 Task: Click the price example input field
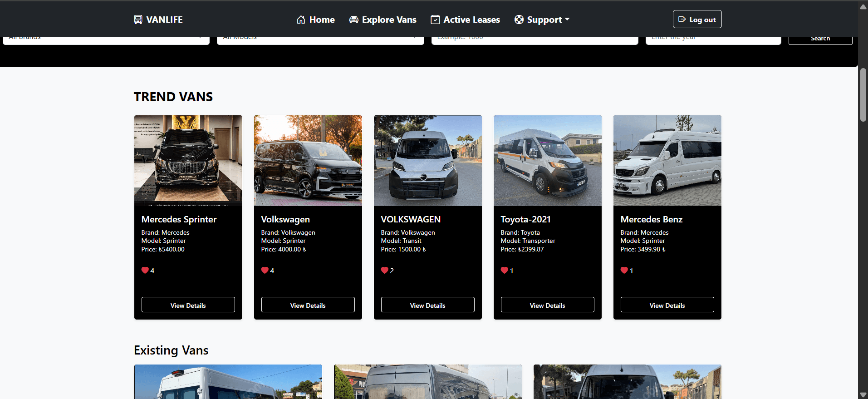click(x=535, y=40)
